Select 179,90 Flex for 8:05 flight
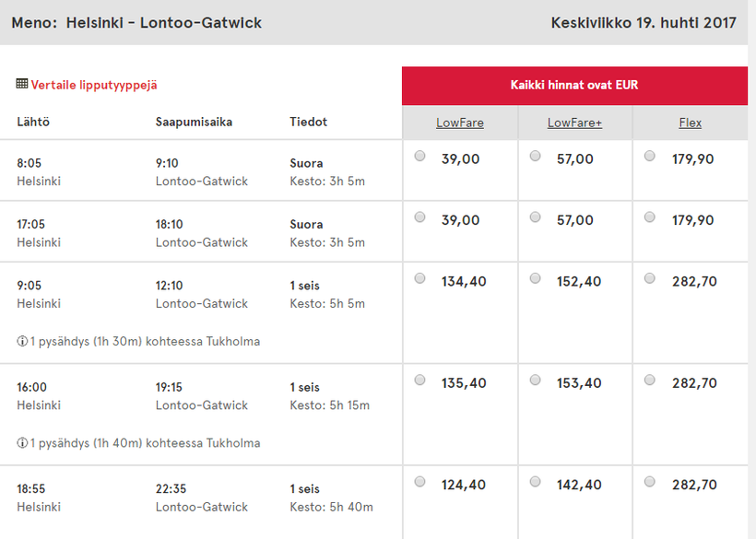The image size is (756, 539). (650, 157)
